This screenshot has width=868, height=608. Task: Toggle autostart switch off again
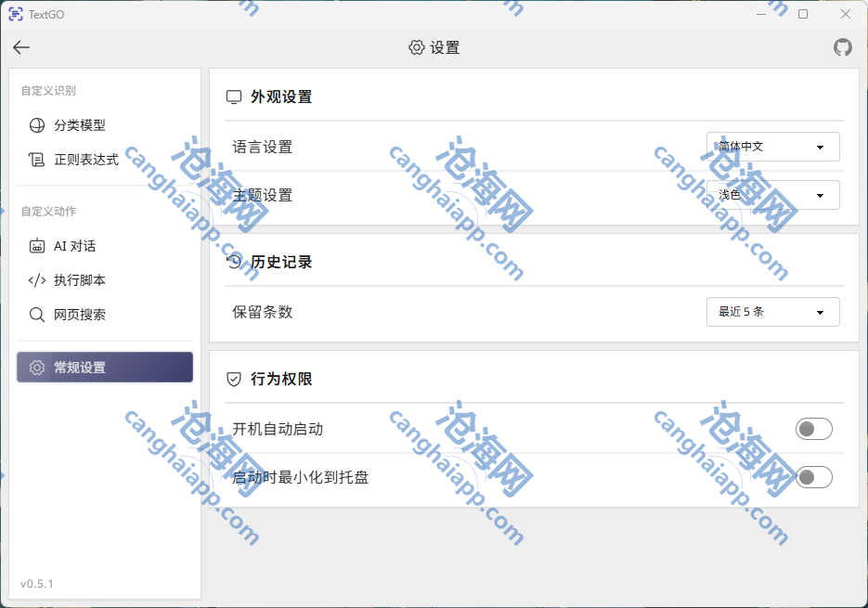click(813, 429)
